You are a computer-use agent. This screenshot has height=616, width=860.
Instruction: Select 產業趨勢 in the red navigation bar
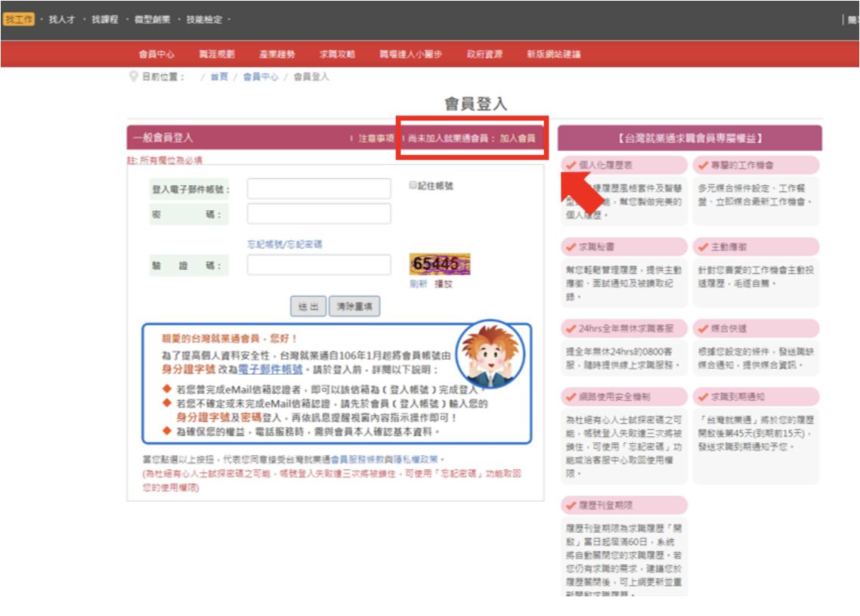point(277,54)
